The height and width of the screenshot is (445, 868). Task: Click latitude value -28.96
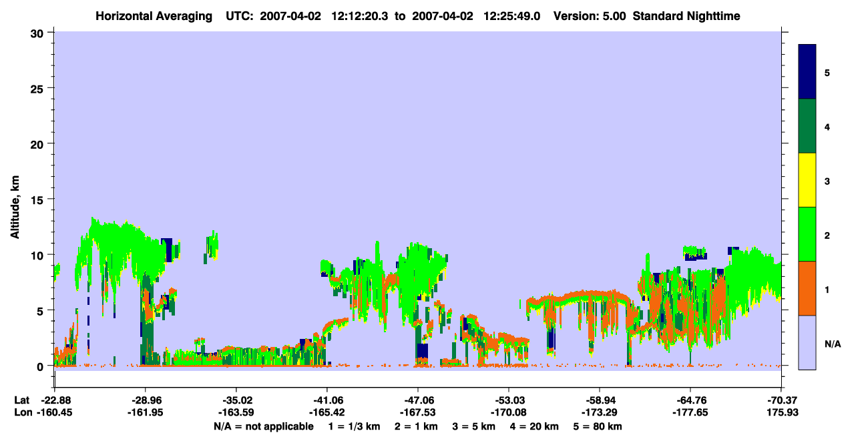146,400
